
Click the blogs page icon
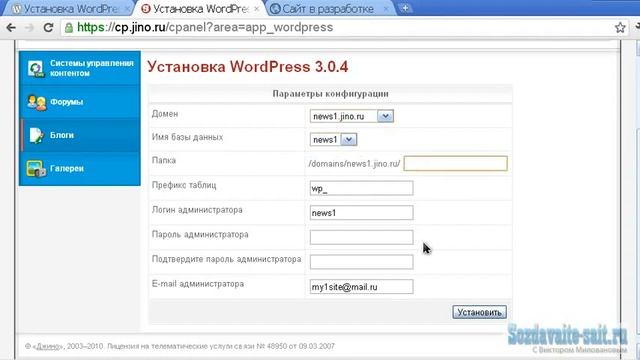(36, 136)
